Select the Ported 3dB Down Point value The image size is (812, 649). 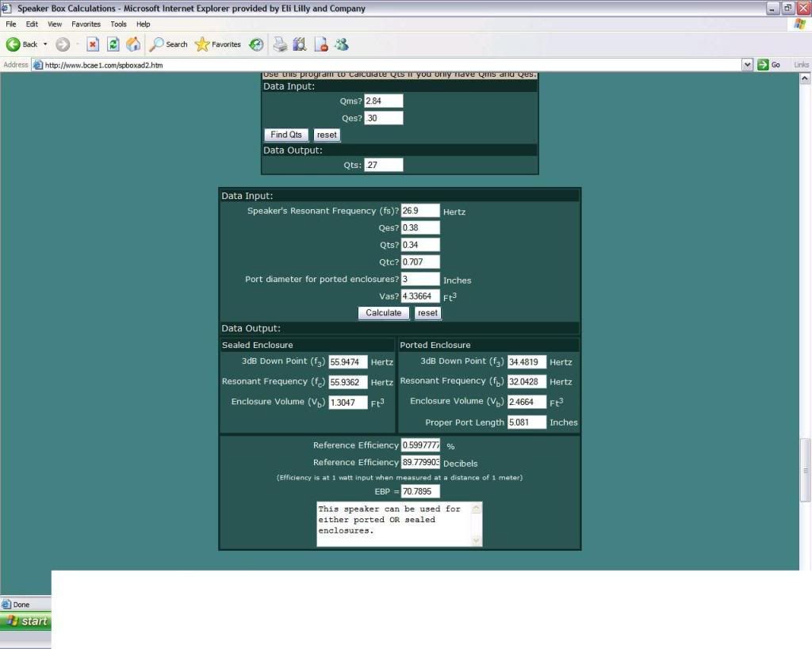click(527, 362)
